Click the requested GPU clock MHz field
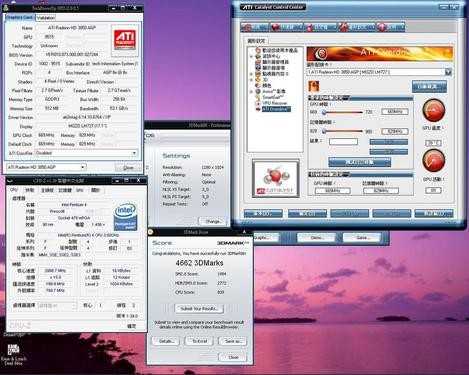 point(395,112)
